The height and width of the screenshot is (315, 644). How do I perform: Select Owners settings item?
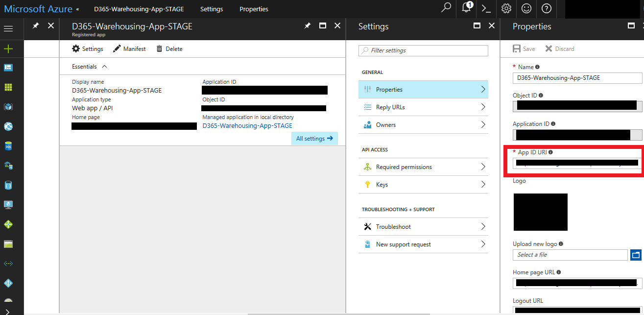pos(423,124)
